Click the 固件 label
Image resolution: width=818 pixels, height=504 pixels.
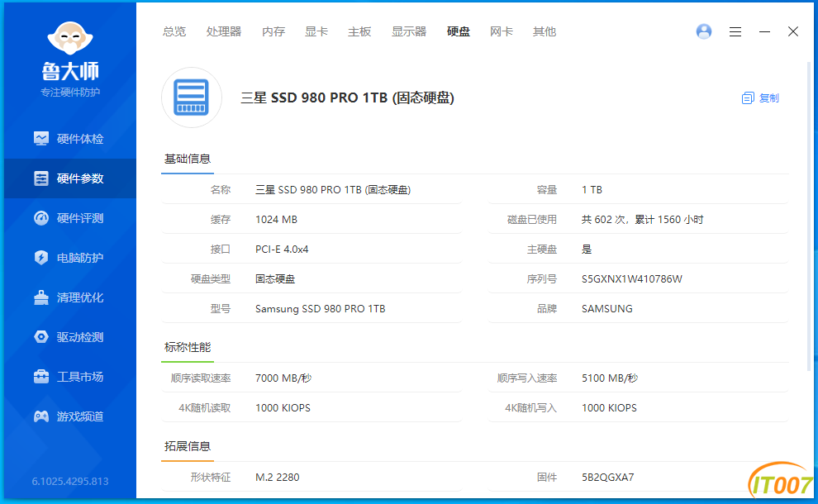(547, 478)
